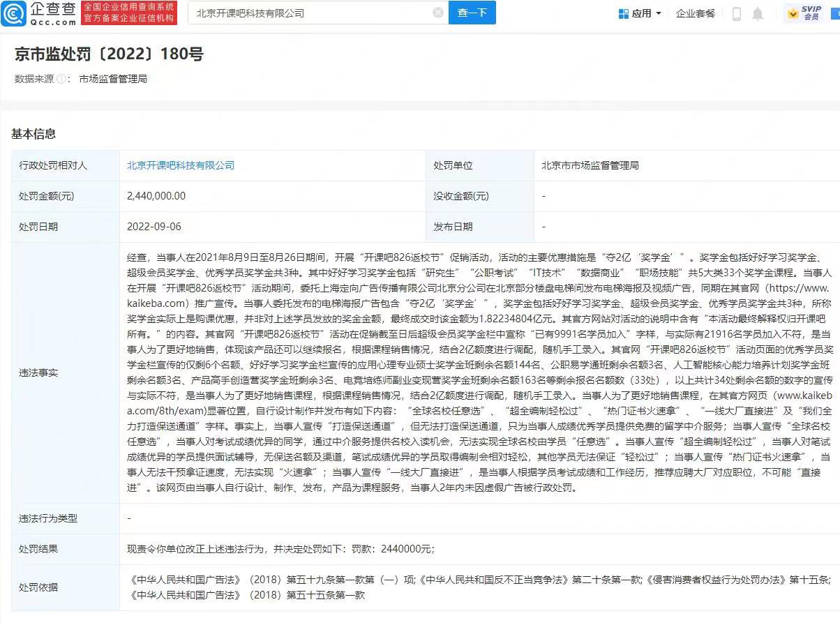
Task: Click the penalty date 2022-09-06
Action: pos(154,227)
